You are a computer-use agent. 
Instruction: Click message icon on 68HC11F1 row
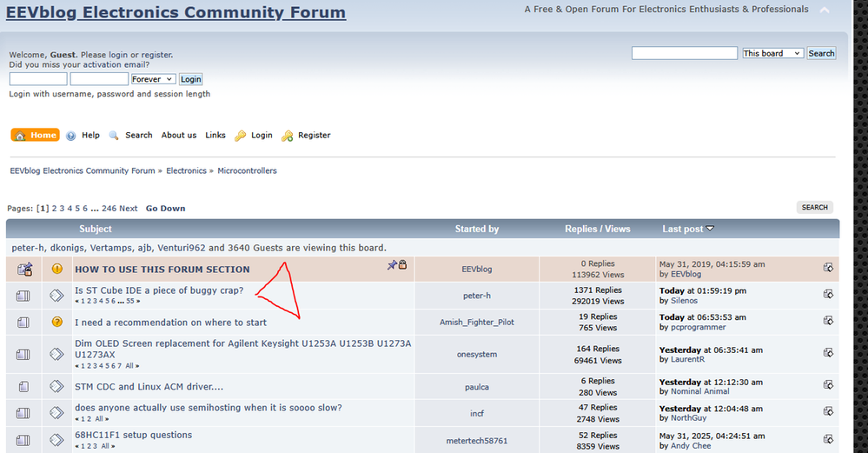click(x=56, y=440)
